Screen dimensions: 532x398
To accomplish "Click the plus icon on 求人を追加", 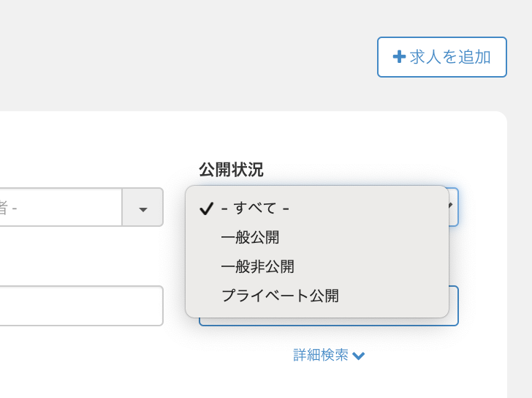I will click(x=399, y=57).
